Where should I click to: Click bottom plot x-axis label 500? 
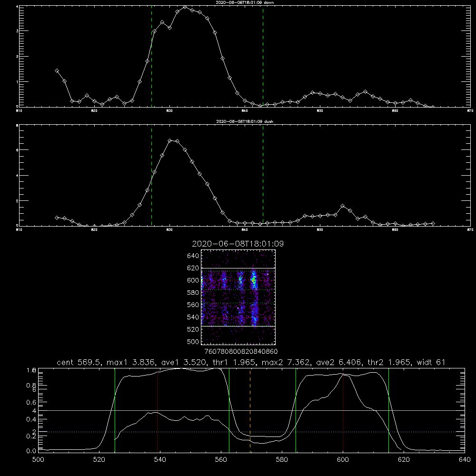(x=38, y=460)
